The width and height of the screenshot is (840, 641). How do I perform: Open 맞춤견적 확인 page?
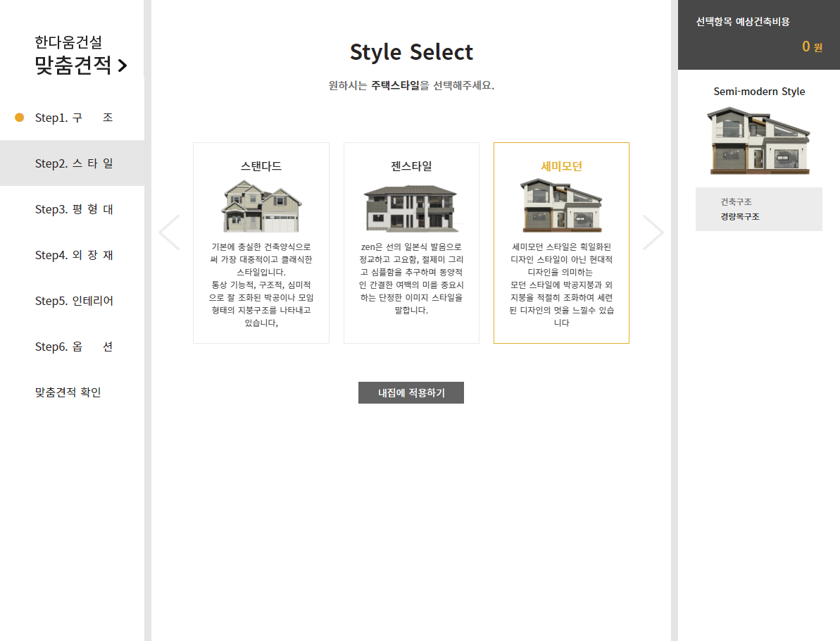pos(68,392)
